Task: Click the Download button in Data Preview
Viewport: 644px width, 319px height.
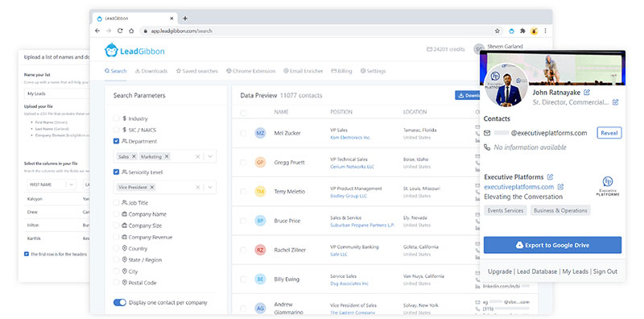Action: 468,95
